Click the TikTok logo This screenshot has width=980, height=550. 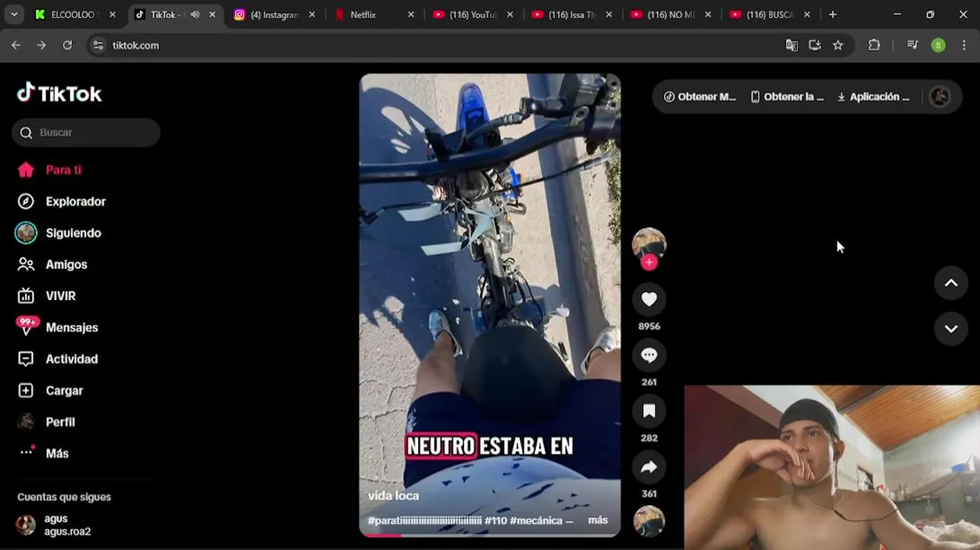(59, 93)
